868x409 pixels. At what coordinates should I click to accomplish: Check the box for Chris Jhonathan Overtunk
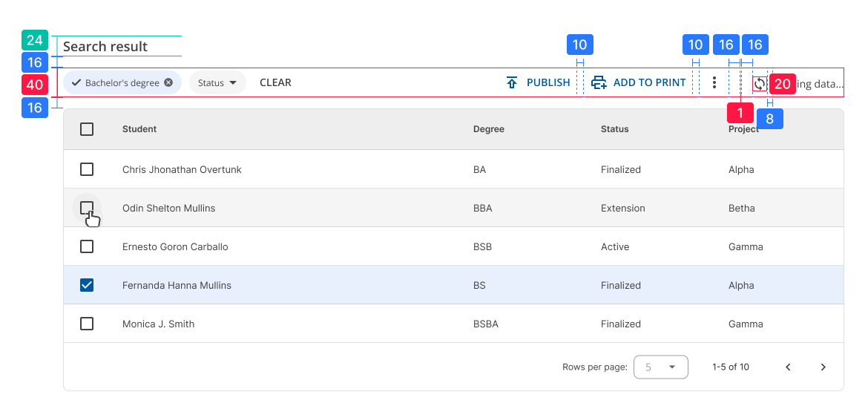click(87, 169)
